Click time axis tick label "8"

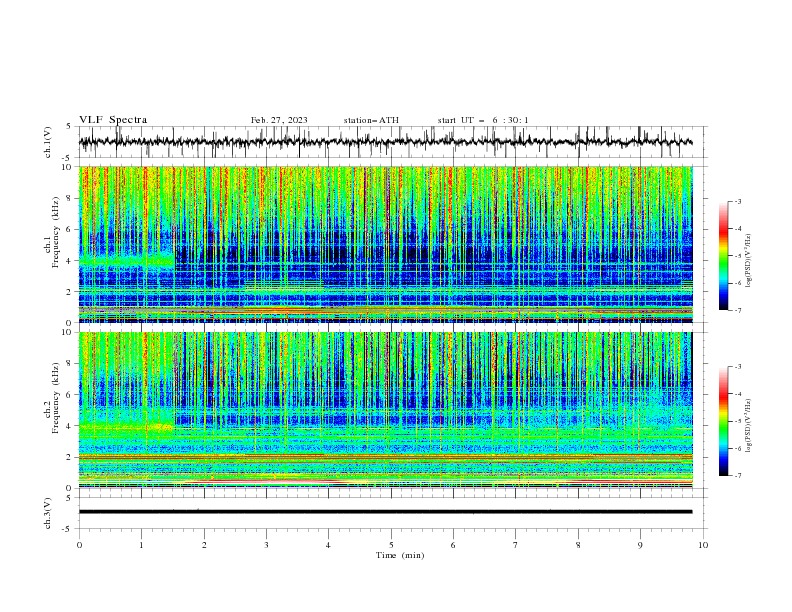click(x=578, y=545)
